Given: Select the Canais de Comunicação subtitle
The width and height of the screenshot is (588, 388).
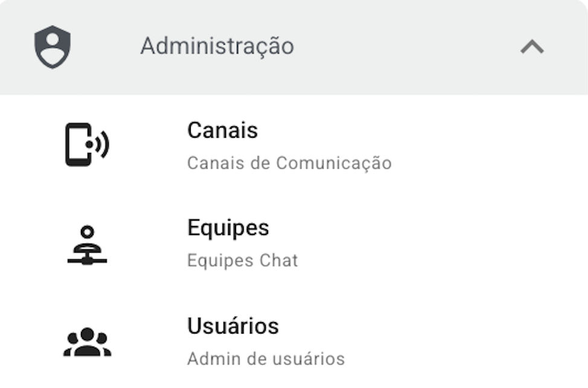Looking at the screenshot, I should 289,163.
